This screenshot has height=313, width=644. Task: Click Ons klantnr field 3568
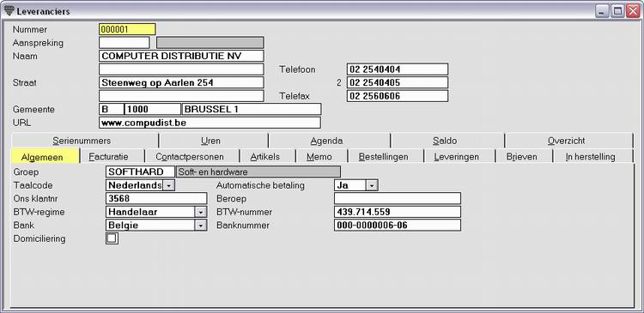click(x=156, y=199)
